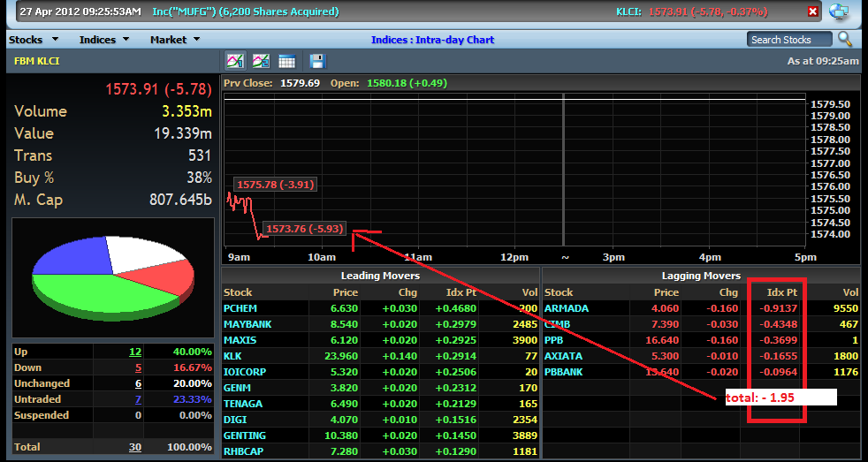Open the Total count link 30

tap(135, 447)
